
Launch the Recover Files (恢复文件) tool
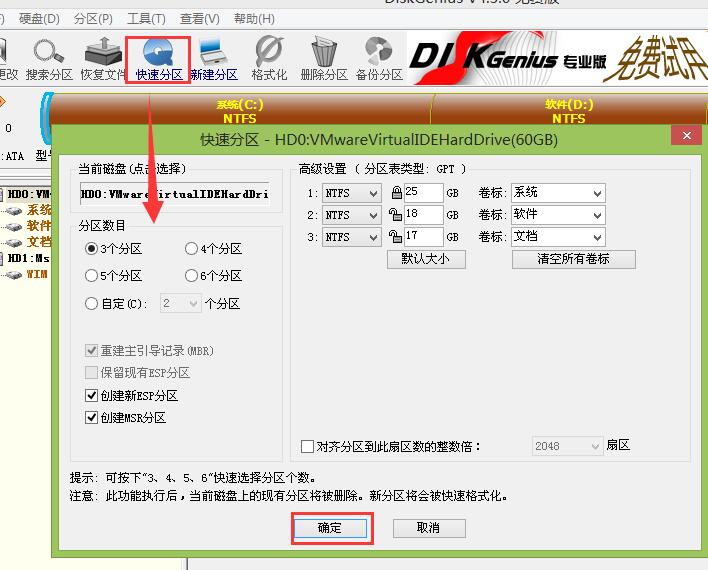pos(103,60)
